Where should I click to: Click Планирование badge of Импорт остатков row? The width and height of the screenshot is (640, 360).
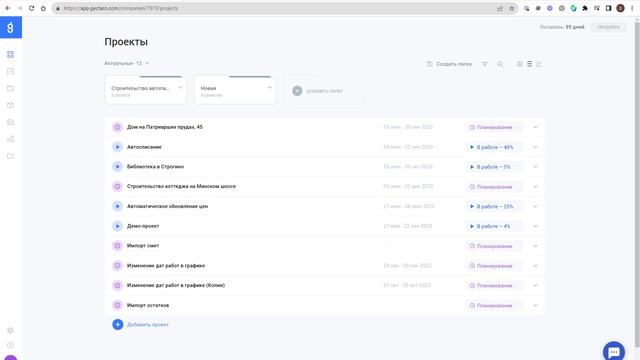pos(494,305)
